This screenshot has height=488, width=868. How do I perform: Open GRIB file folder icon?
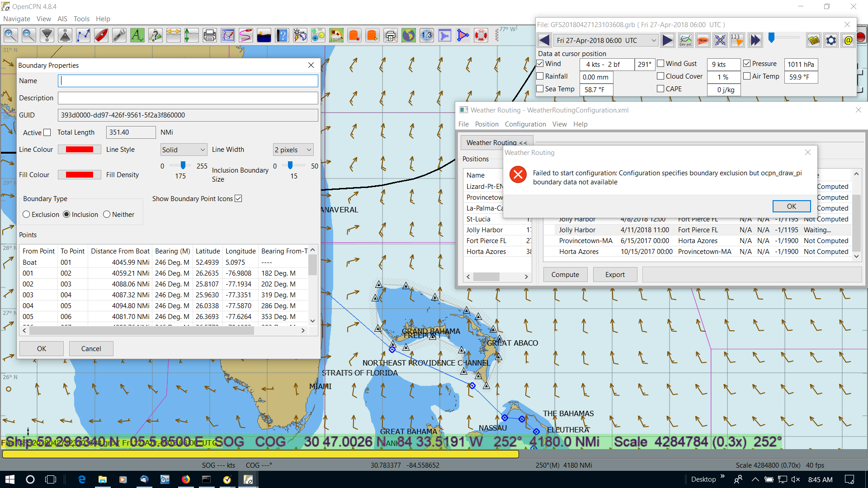pos(814,40)
